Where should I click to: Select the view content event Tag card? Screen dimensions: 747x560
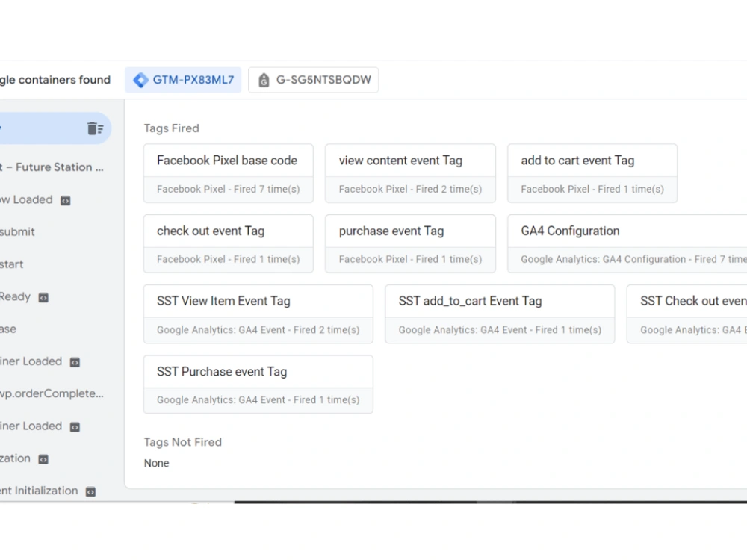[410, 172]
